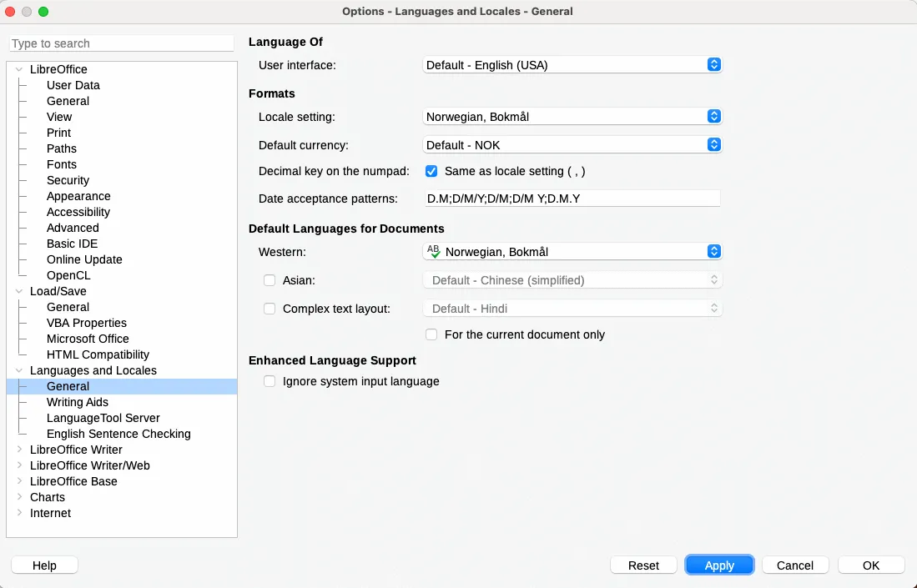Screen dimensions: 917x588
Task: Select the Microsoft Office tree item
Action: (88, 339)
